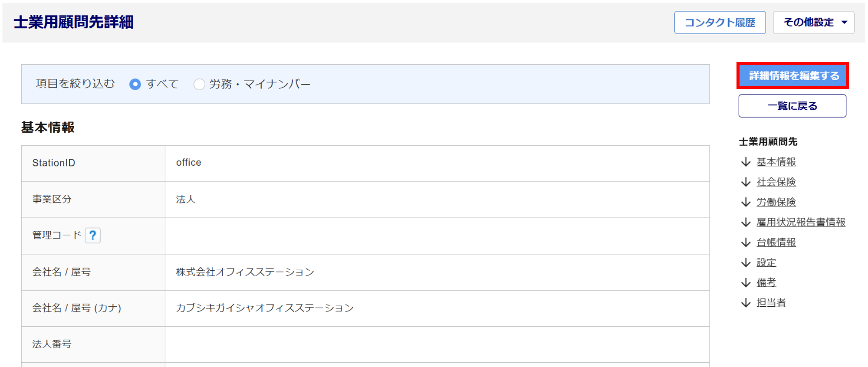
Task: Jump to the 台帳情報 section link
Action: 776,242
